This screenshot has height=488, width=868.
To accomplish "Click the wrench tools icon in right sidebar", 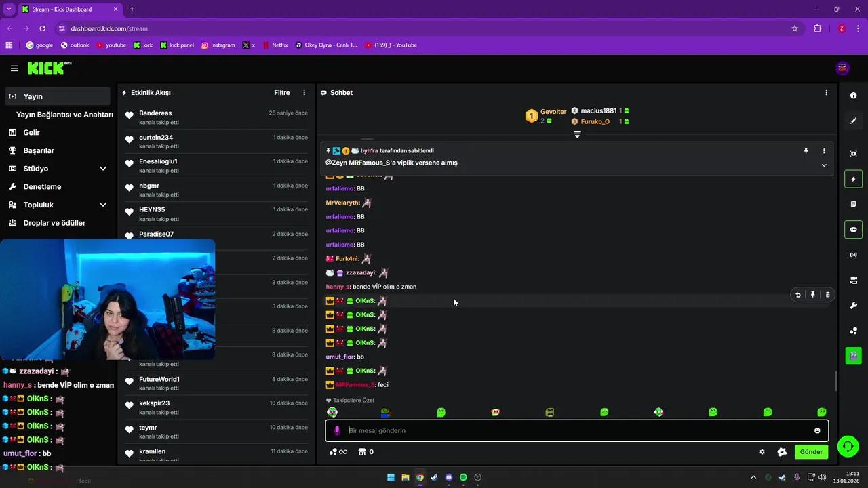I will pos(853,305).
